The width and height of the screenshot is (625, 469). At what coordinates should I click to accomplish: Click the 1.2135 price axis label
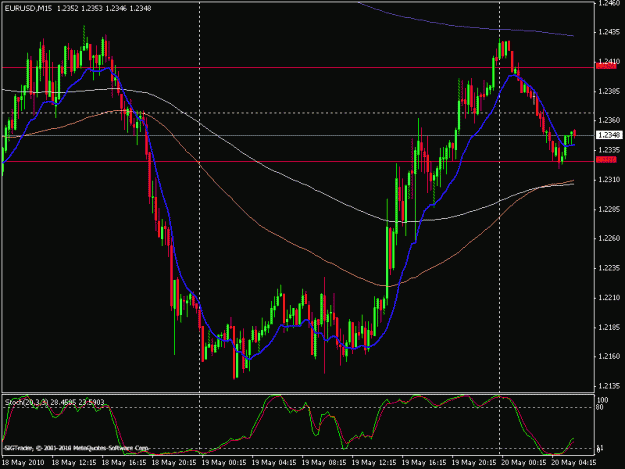(x=609, y=386)
